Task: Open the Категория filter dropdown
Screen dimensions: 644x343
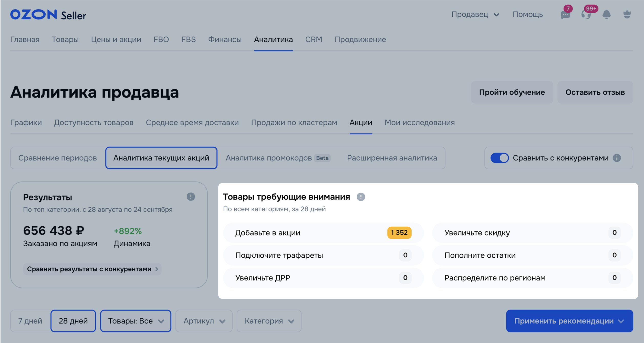Action: pos(269,321)
